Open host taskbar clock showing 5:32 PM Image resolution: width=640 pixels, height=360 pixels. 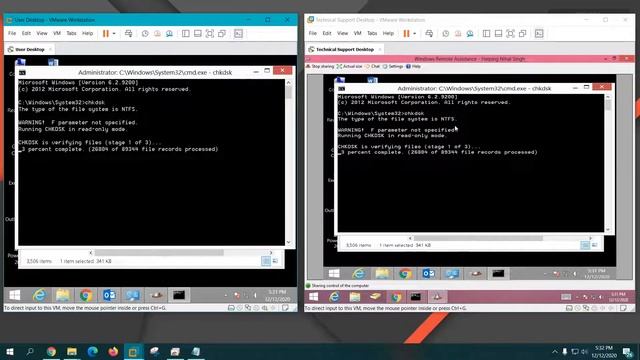click(x=604, y=351)
